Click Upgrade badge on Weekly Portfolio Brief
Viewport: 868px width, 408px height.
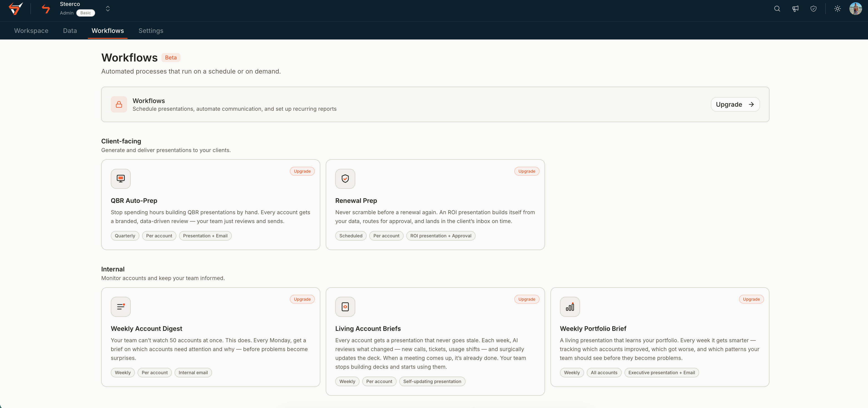[x=751, y=299]
